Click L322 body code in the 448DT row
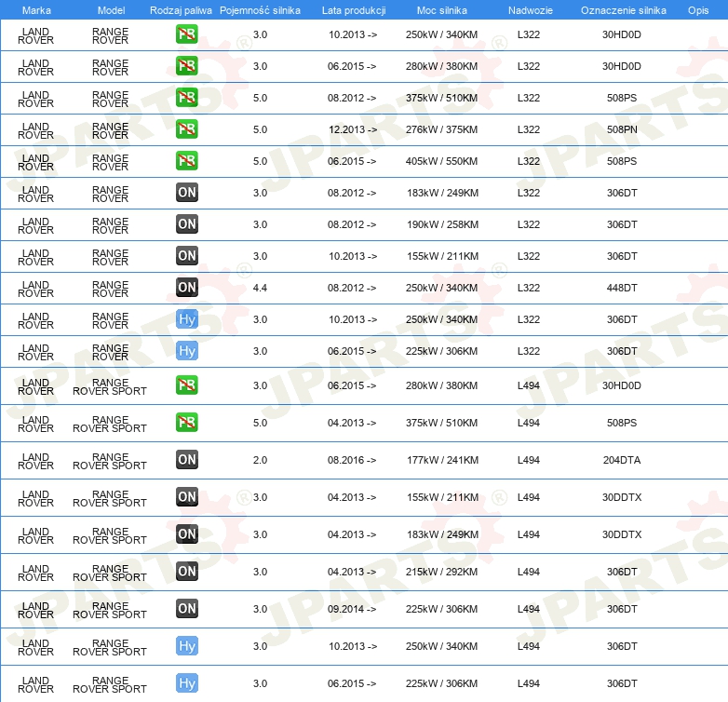 click(529, 288)
